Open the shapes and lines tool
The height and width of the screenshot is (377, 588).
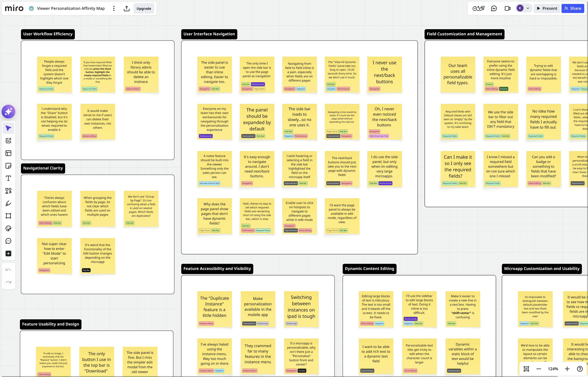click(x=8, y=191)
